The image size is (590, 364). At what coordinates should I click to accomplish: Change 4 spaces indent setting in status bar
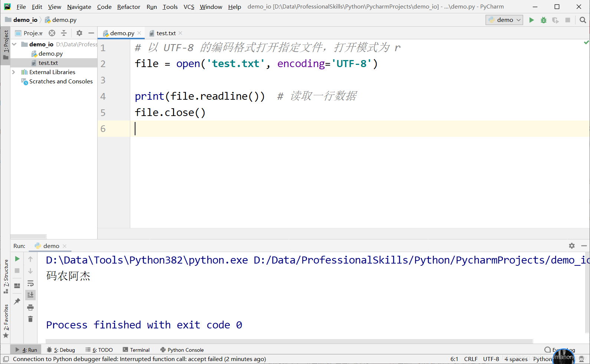click(x=516, y=359)
